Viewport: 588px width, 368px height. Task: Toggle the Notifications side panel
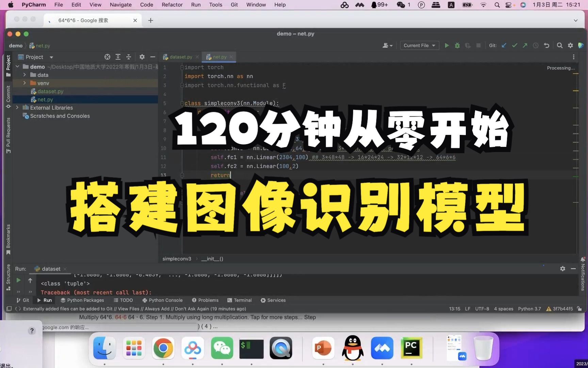pyautogui.click(x=583, y=274)
